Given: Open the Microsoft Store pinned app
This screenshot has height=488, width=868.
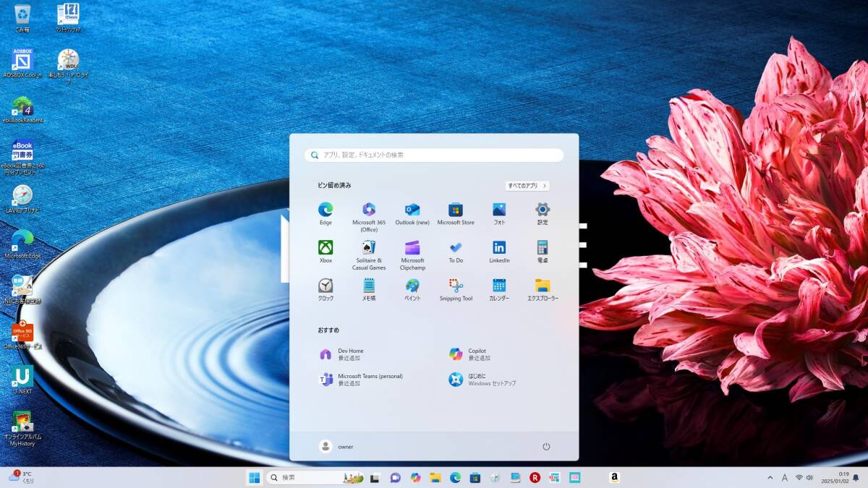Looking at the screenshot, I should (456, 214).
